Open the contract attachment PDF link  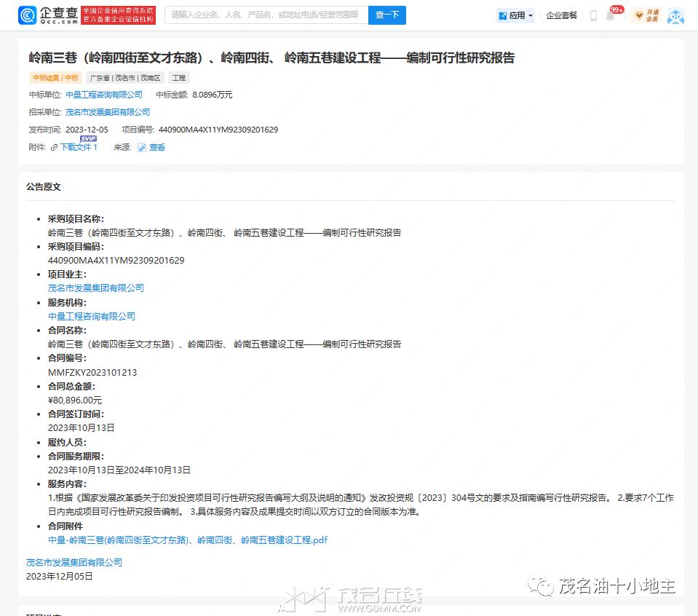[187, 540]
